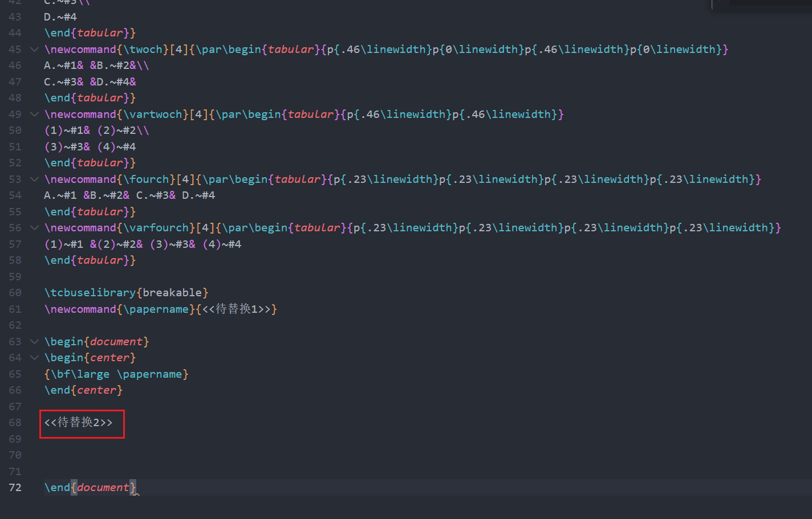Click the <<待替换2>> placeholder text
Viewport: 812px width, 519px height.
(79, 423)
